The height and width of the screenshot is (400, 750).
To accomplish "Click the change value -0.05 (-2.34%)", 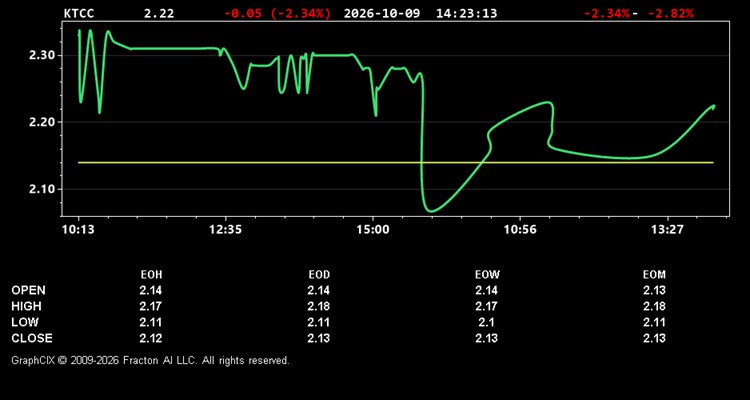I will pos(277,13).
